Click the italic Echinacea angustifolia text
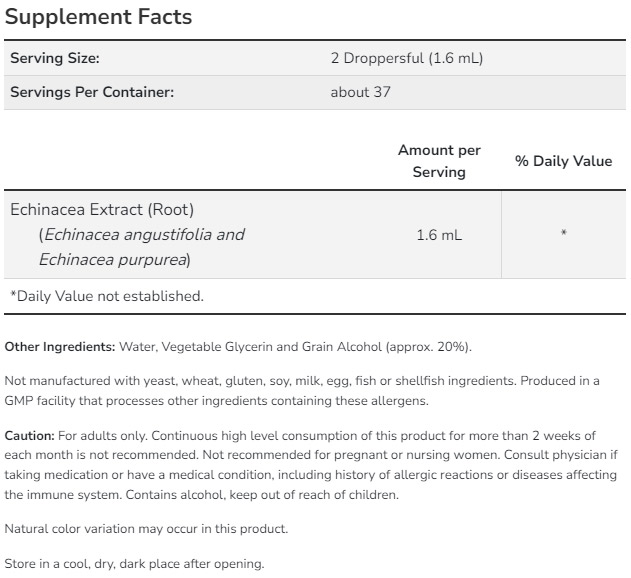Viewport: 631px width, 578px height. point(128,235)
